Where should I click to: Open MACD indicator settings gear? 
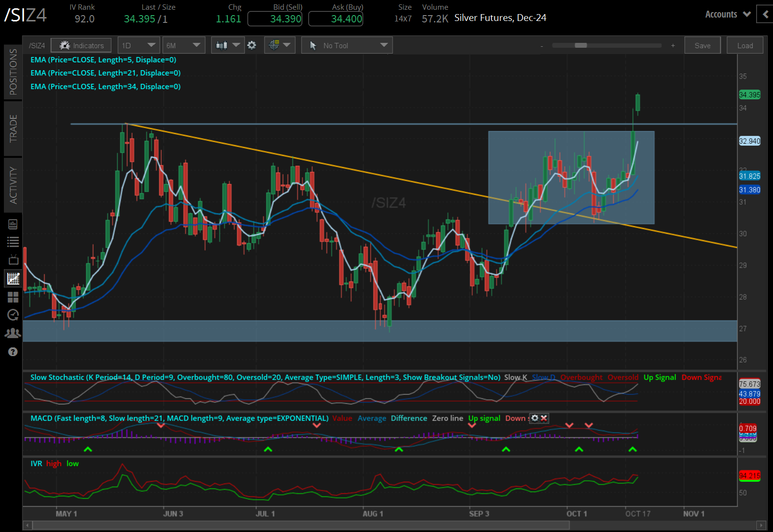pyautogui.click(x=535, y=418)
